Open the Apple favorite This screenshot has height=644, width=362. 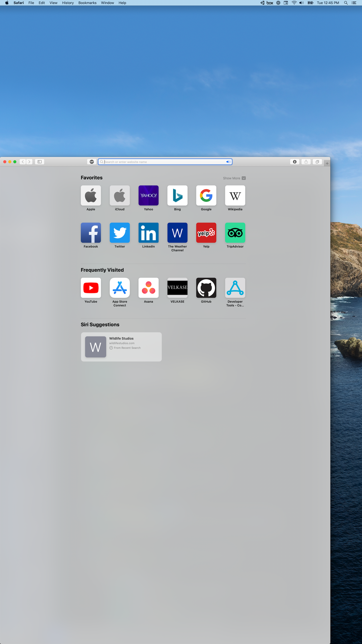(x=91, y=195)
